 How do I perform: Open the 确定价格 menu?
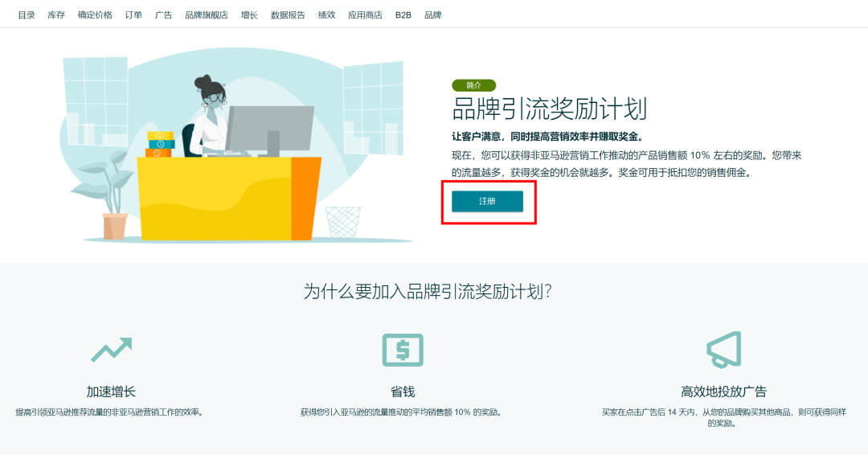click(95, 15)
